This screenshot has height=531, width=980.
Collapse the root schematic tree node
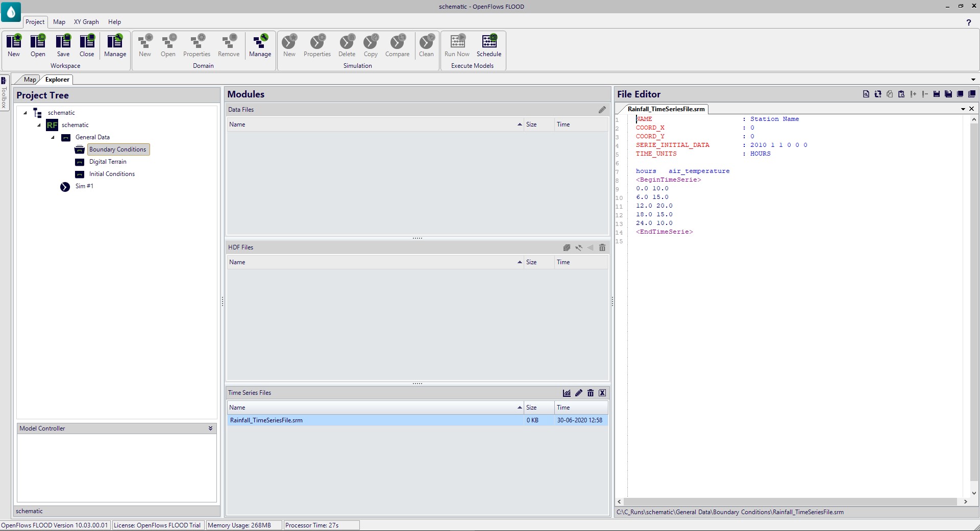(x=25, y=113)
